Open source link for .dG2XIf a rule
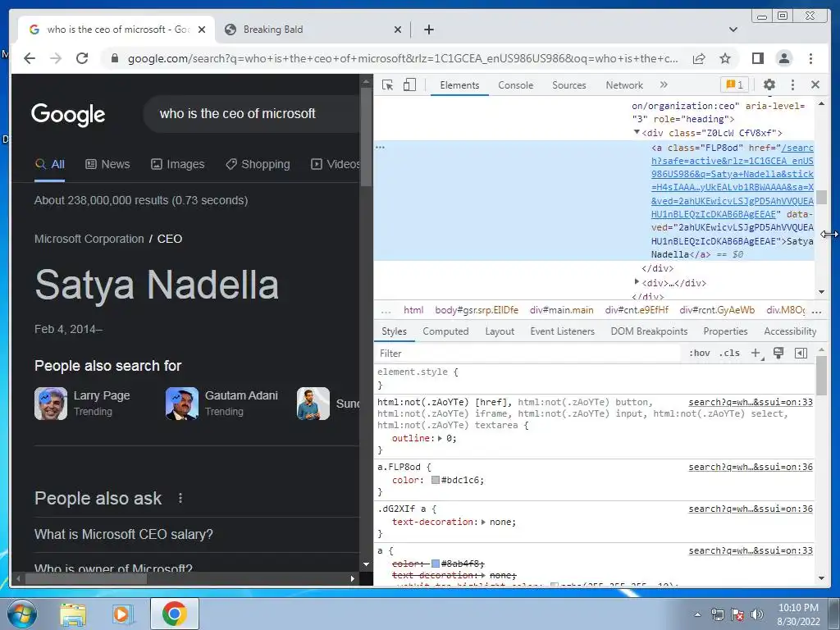 tap(751, 509)
